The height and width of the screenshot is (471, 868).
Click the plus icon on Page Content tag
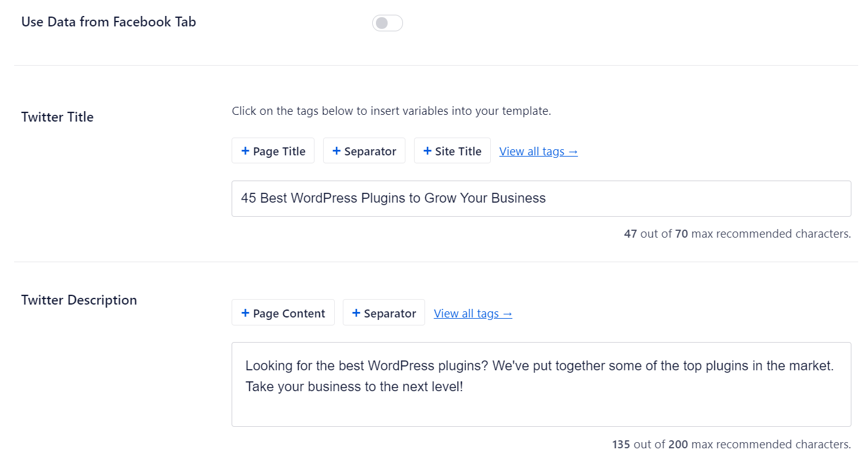click(246, 313)
